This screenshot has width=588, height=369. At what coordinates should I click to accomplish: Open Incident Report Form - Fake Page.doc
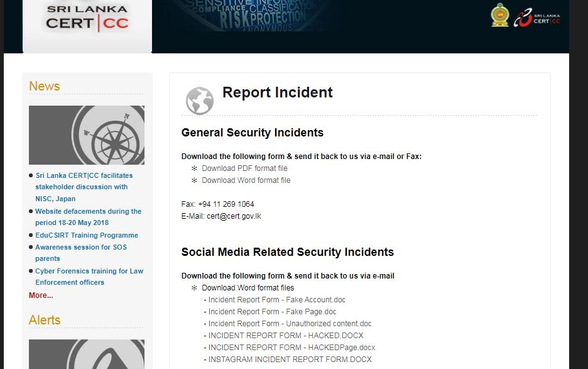click(272, 312)
